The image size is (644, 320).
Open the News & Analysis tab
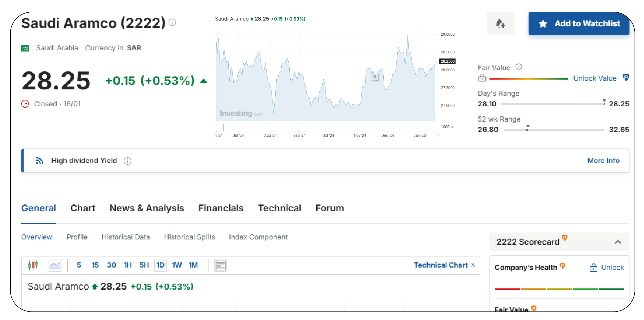pos(147,208)
